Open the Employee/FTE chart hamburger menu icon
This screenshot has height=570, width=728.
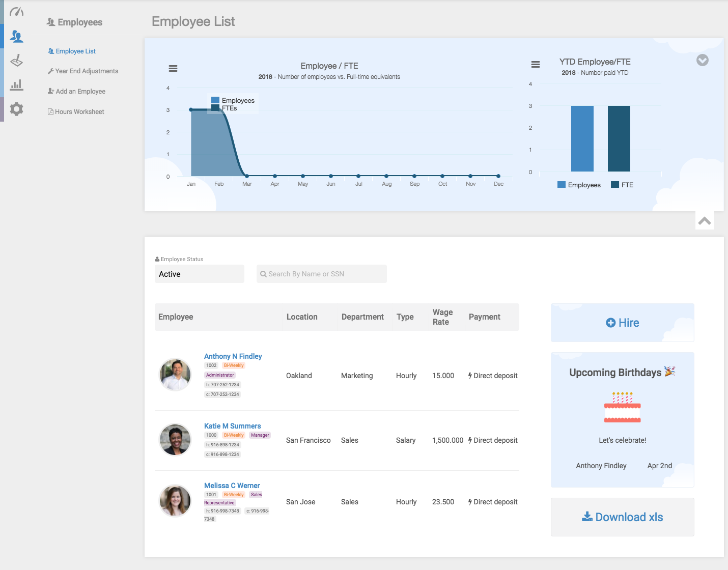(173, 68)
